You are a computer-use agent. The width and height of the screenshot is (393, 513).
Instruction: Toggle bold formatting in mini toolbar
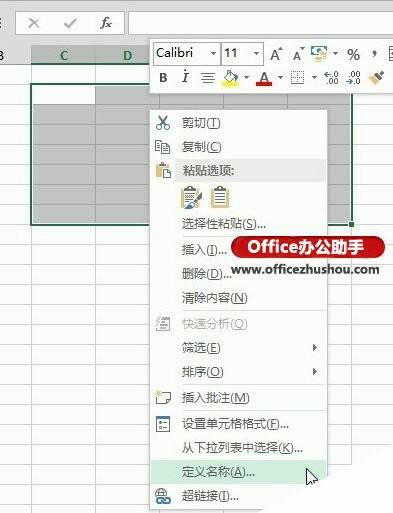(x=163, y=78)
